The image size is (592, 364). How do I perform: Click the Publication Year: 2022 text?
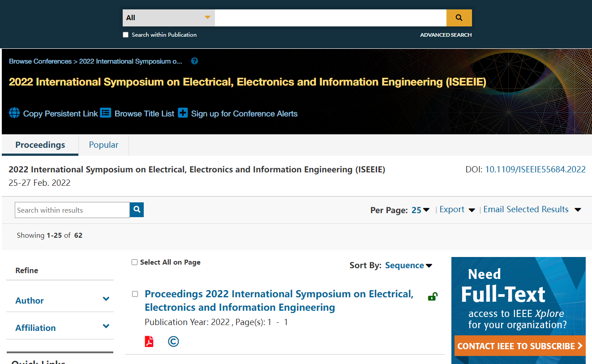pyautogui.click(x=187, y=322)
